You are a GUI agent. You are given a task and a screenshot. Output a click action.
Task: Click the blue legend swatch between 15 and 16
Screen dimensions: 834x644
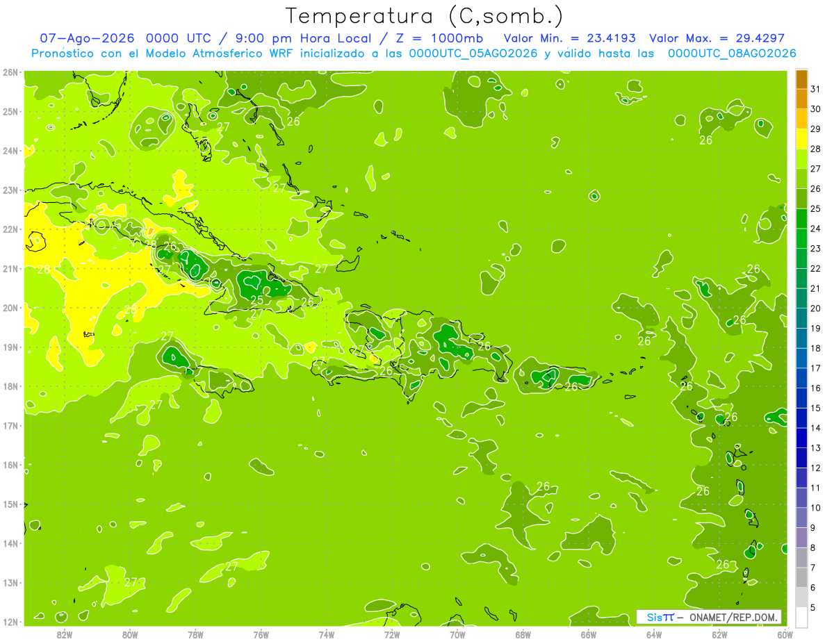(x=801, y=397)
